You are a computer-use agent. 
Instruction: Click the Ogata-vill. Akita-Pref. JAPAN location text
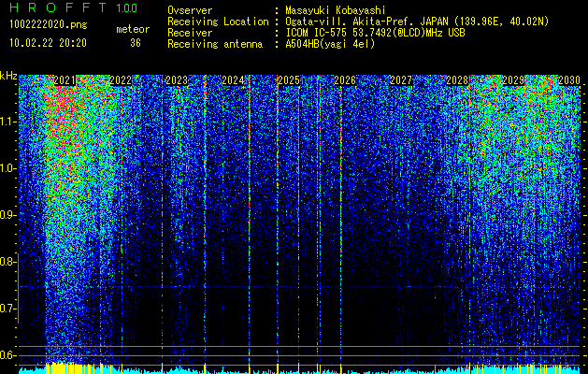417,22
